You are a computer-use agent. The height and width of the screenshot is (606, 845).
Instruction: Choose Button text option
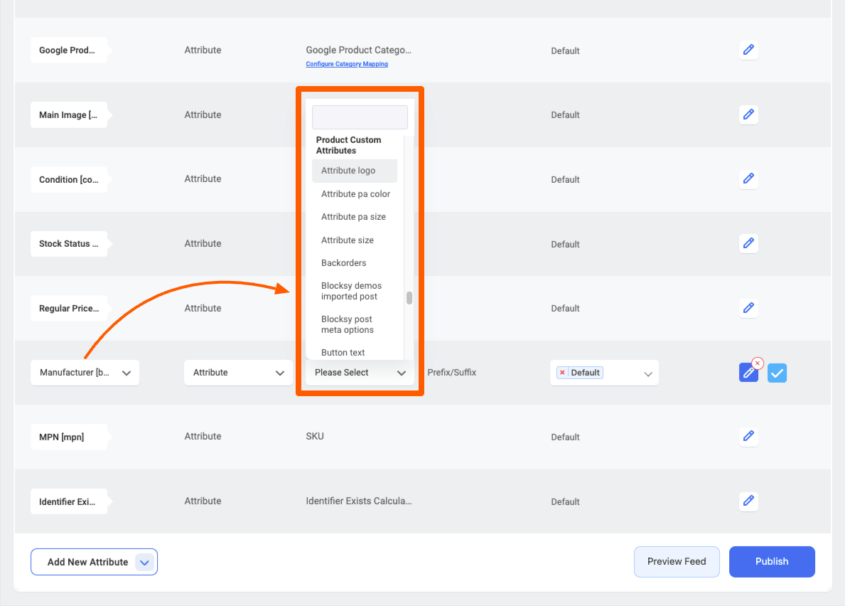pyautogui.click(x=343, y=352)
